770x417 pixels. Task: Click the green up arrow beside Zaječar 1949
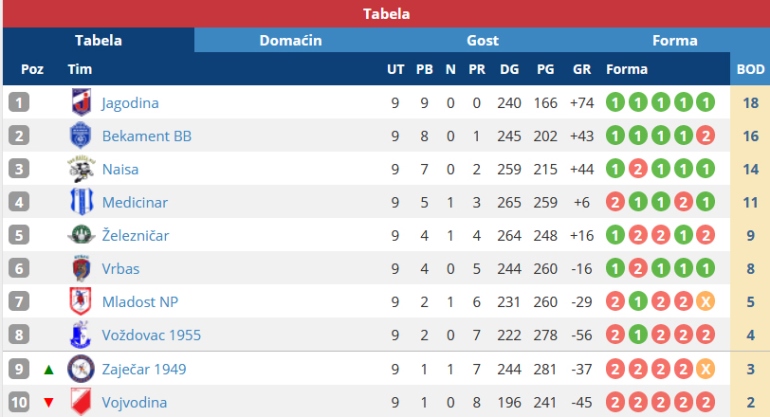(x=48, y=369)
